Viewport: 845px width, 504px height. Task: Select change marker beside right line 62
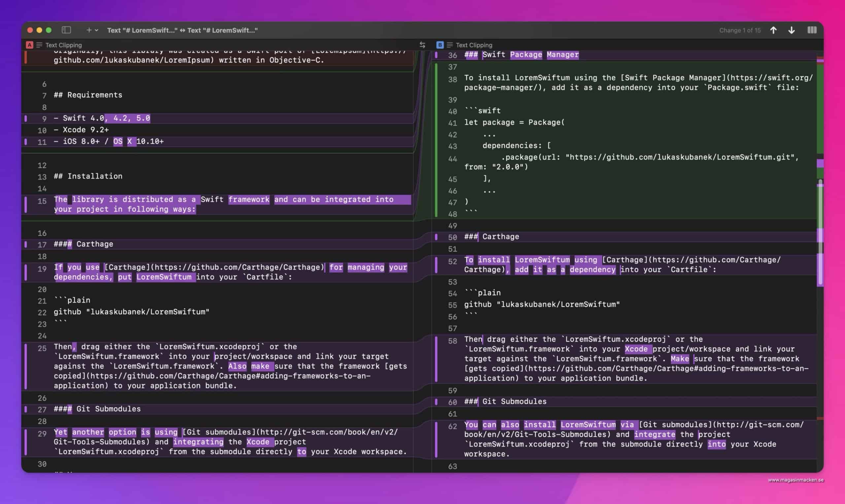click(x=436, y=439)
